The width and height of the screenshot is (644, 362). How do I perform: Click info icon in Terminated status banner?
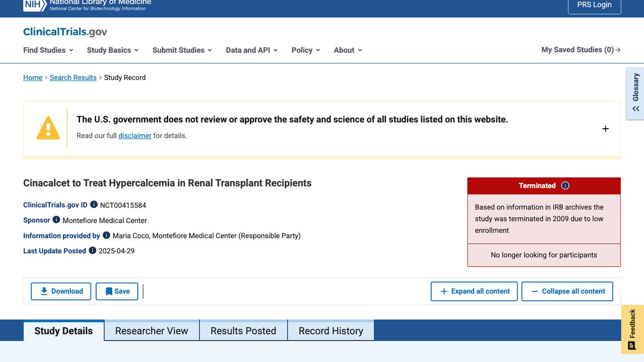[565, 186]
